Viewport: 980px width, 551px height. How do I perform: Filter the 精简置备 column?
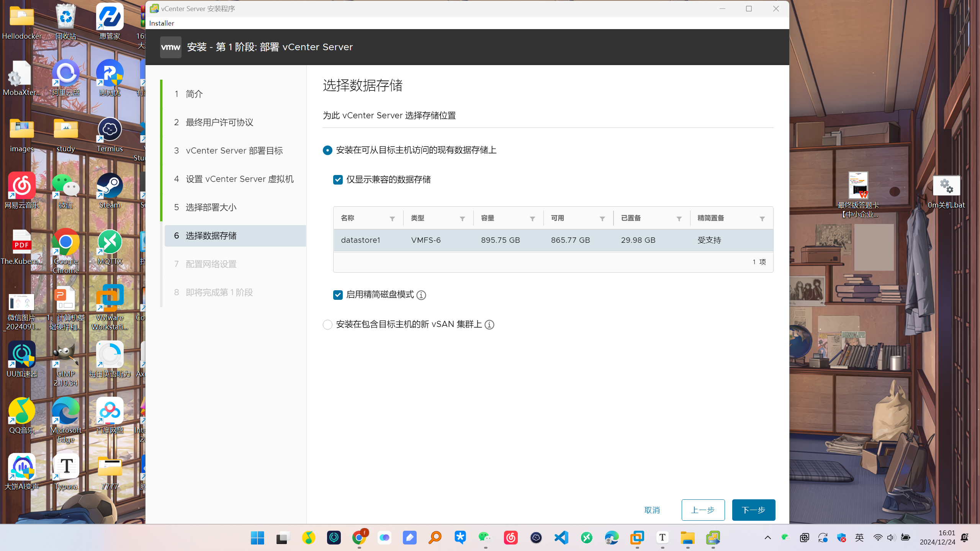pyautogui.click(x=762, y=219)
